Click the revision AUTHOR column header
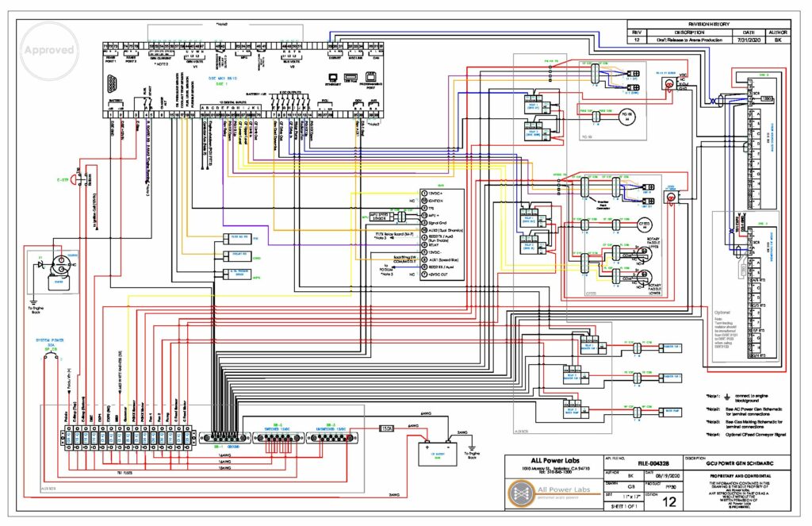812x526 pixels. [x=778, y=32]
